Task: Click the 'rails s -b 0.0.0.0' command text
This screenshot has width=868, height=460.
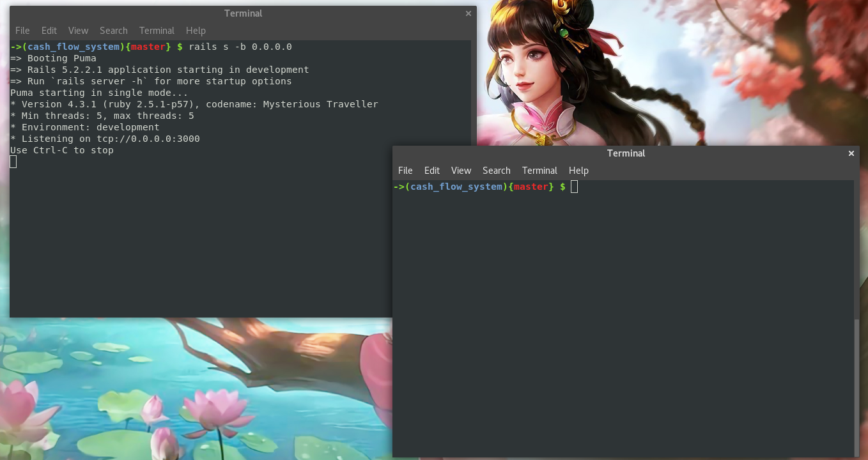Action: coord(240,47)
